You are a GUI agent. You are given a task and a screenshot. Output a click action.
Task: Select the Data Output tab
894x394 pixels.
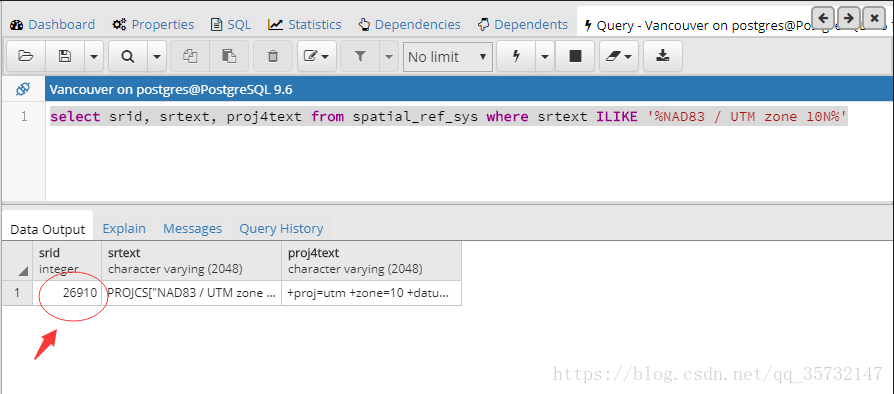pyautogui.click(x=47, y=229)
